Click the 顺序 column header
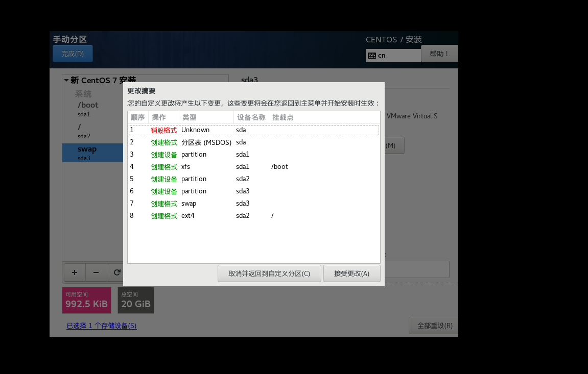This screenshot has height=374, width=588. point(138,117)
